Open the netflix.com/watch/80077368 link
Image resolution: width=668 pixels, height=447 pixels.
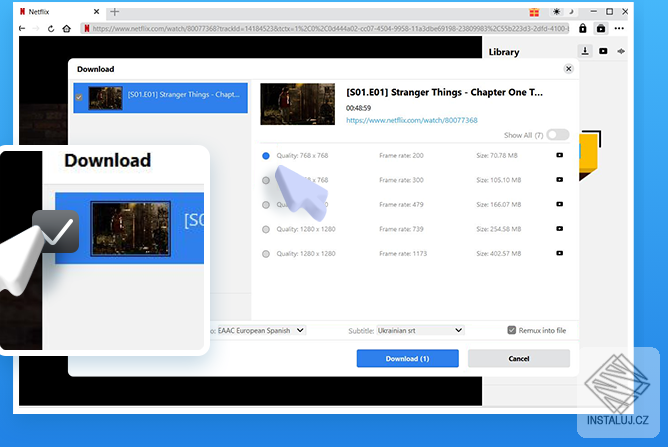click(412, 120)
